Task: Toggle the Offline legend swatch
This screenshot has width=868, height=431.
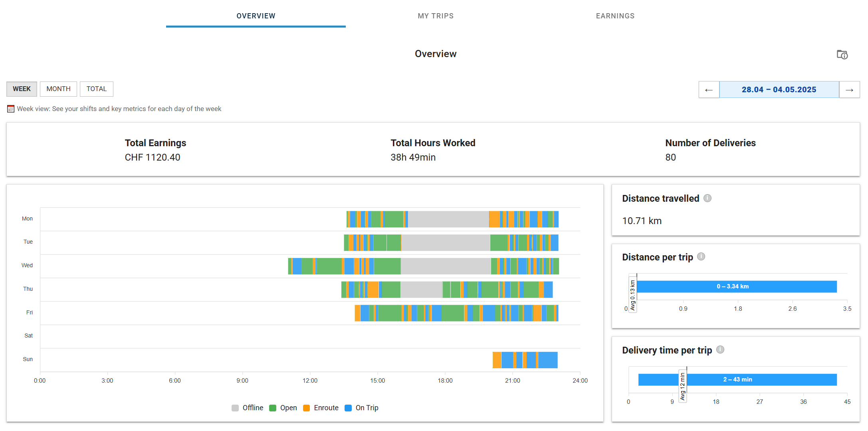Action: 235,408
